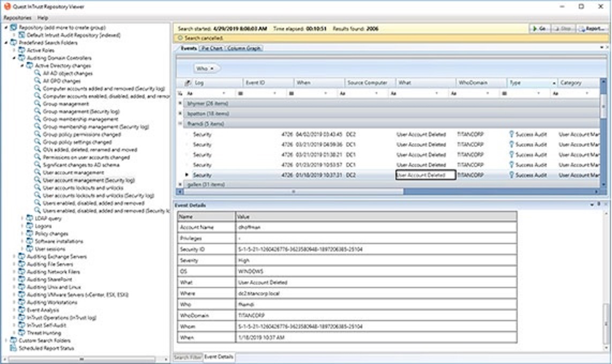Click the Go button
This screenshot has height=364, width=612.
click(540, 28)
